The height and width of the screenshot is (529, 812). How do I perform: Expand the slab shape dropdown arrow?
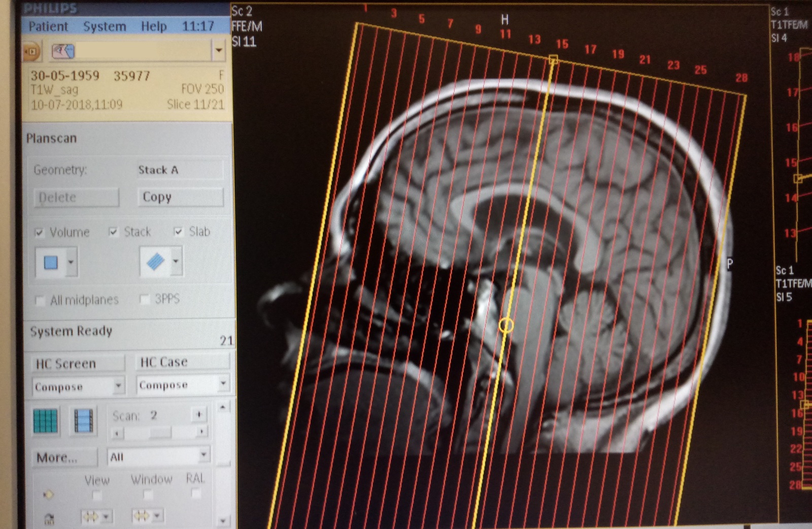click(x=176, y=261)
